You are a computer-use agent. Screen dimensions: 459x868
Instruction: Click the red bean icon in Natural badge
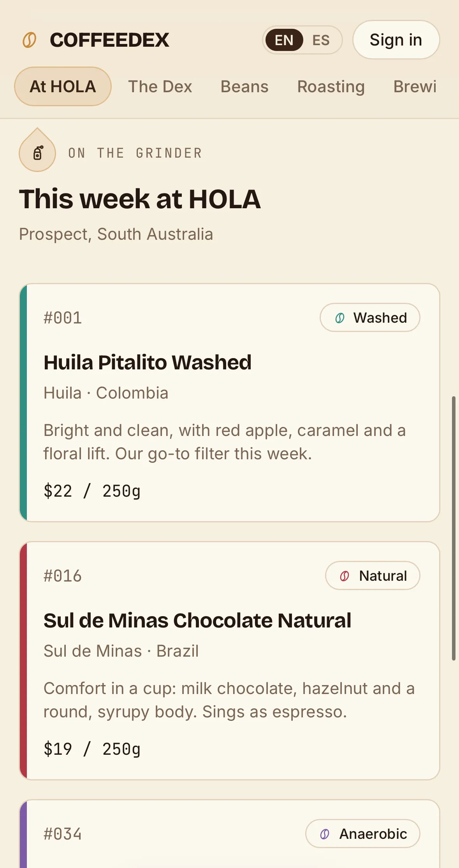[345, 576]
